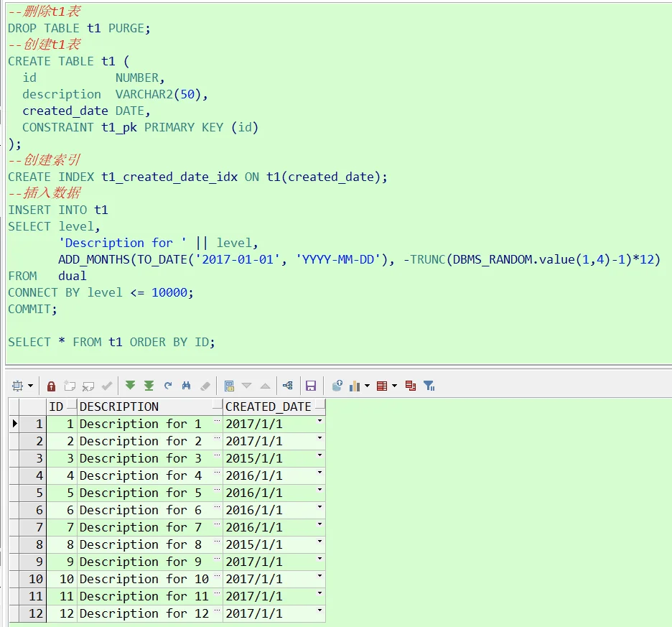672x627 pixels.
Task: Click the purple save results icon
Action: click(311, 386)
